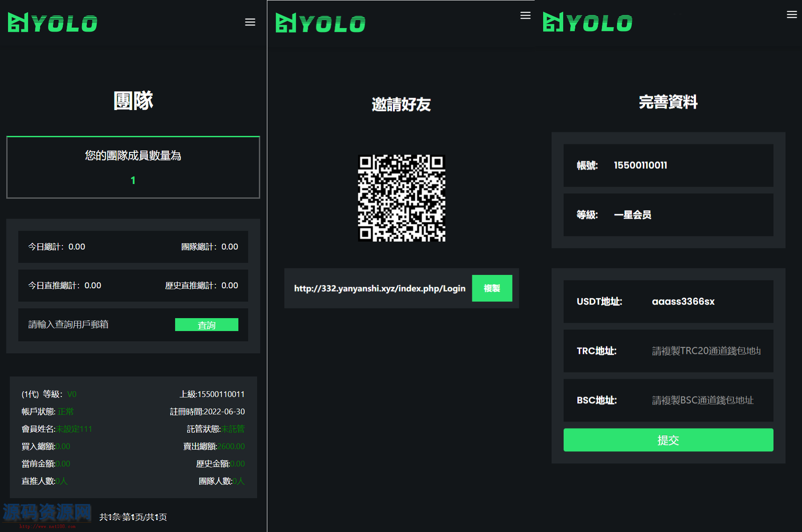Open the hamburger menu on the 邀請好友 page
This screenshot has height=532, width=802.
[x=525, y=15]
